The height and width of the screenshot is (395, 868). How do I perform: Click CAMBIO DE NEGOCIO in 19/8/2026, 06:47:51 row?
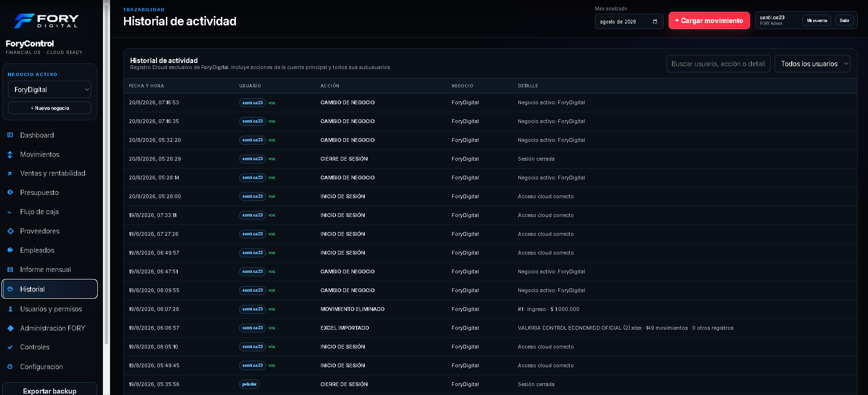click(x=347, y=271)
